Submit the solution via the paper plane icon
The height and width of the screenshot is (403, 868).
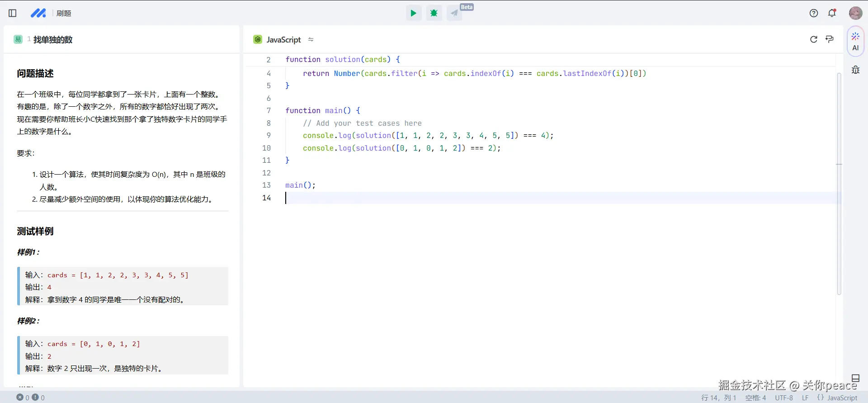click(454, 13)
